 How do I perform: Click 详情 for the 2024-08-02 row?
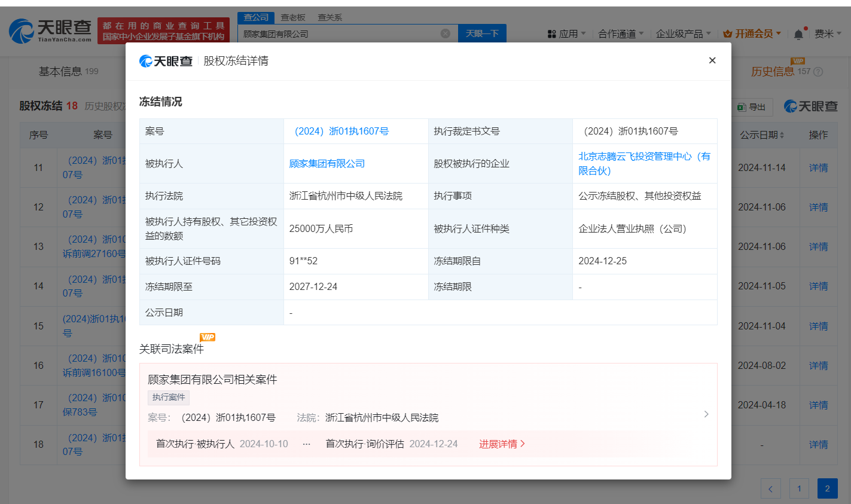818,366
